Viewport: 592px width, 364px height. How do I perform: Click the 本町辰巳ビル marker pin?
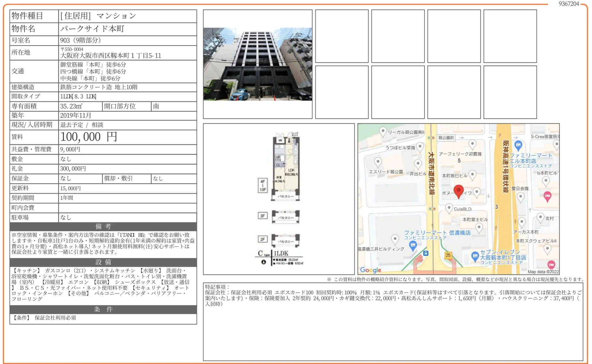[472, 174]
